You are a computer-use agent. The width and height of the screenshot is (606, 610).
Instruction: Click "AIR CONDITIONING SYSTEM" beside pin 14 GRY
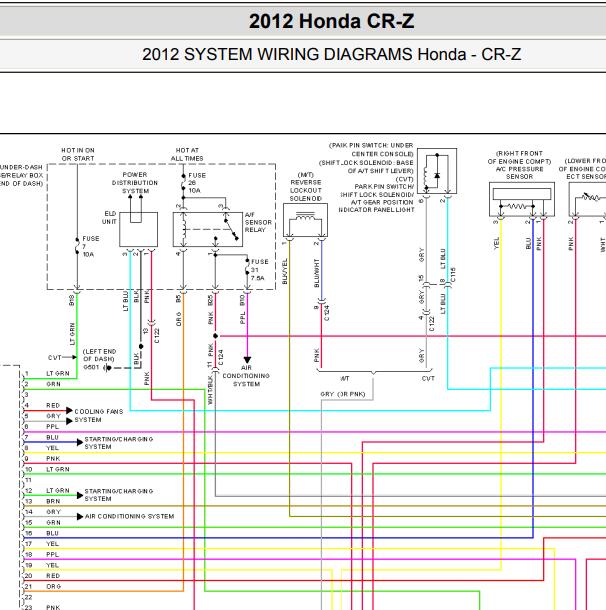130,516
